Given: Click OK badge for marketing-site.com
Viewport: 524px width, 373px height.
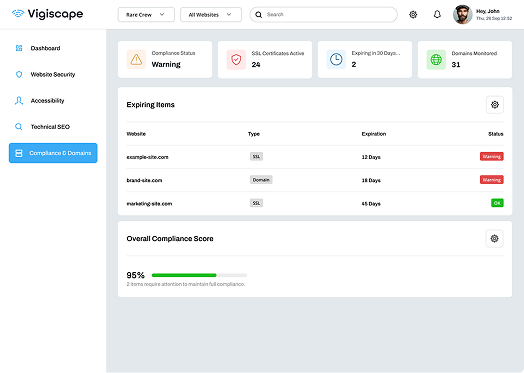Looking at the screenshot, I should [497, 203].
